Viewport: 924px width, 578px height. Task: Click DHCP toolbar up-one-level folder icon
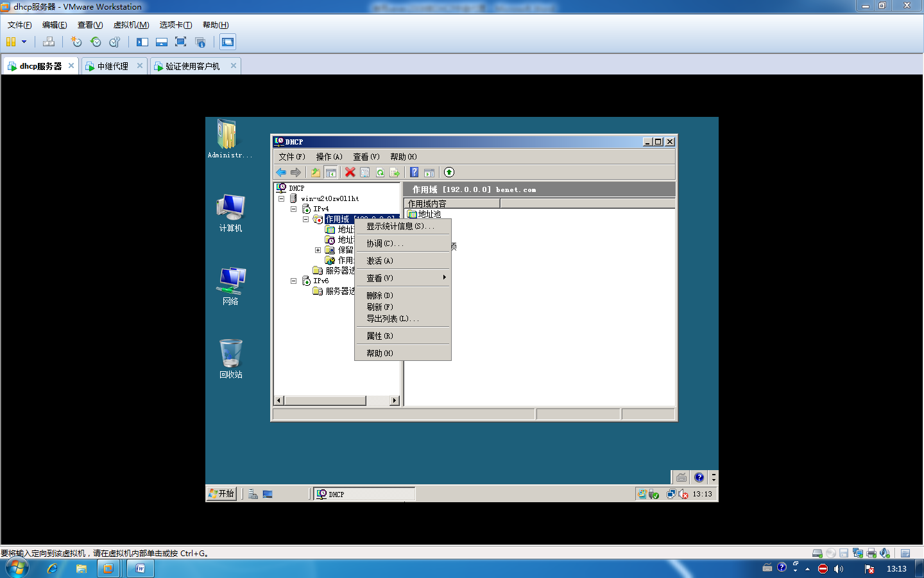(316, 172)
